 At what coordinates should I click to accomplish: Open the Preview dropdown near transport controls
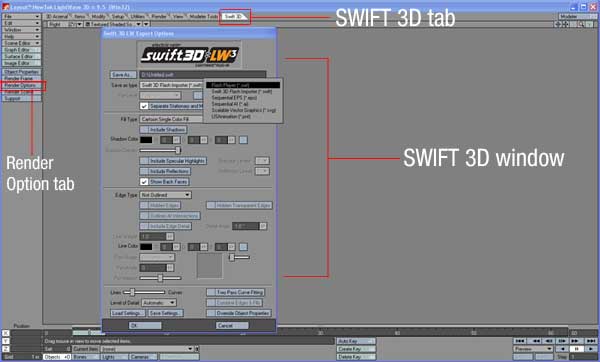pos(533,349)
